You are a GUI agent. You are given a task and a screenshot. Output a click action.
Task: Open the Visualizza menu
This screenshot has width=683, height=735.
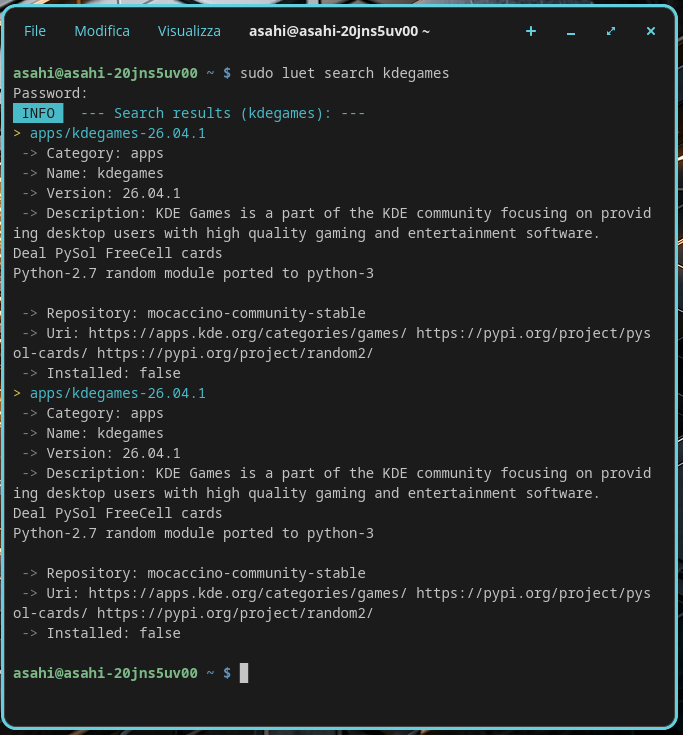click(189, 31)
